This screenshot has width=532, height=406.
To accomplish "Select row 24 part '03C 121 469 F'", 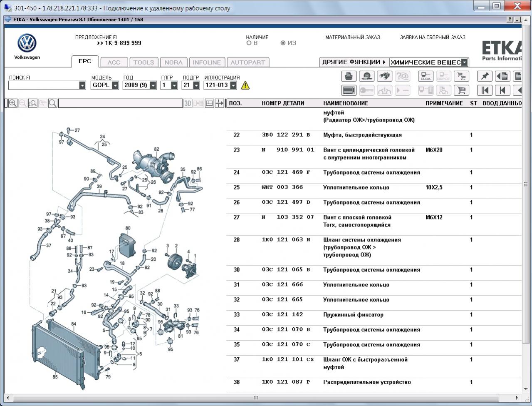I will point(286,172).
